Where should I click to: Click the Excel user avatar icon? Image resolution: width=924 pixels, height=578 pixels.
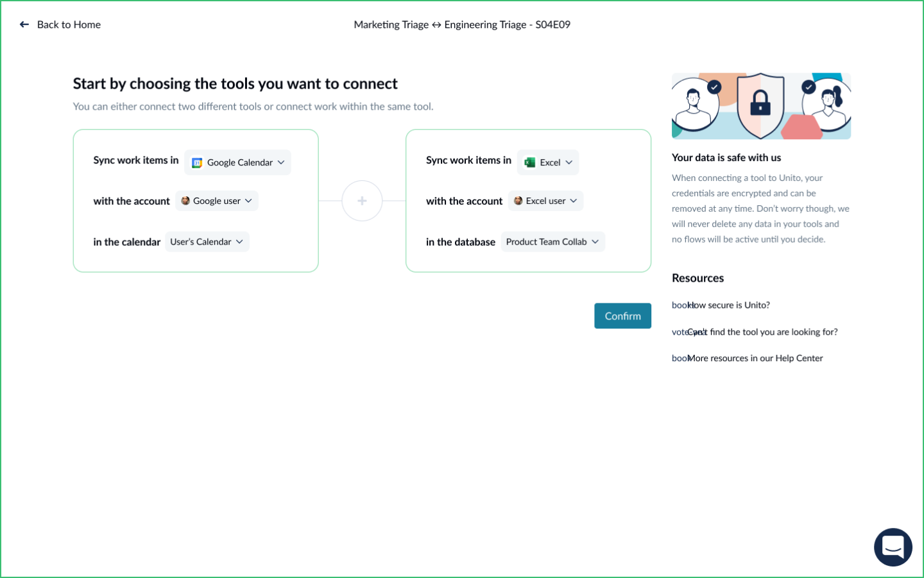click(x=518, y=201)
